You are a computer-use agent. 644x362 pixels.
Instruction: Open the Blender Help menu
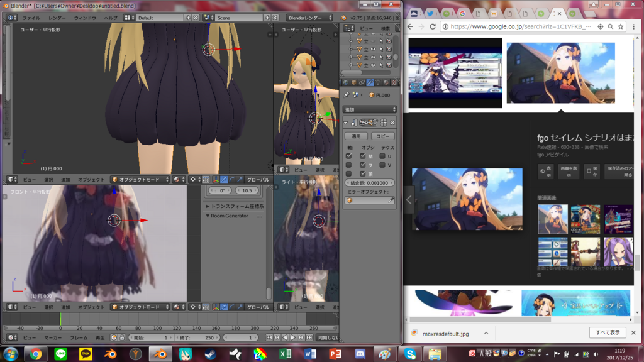(x=111, y=18)
